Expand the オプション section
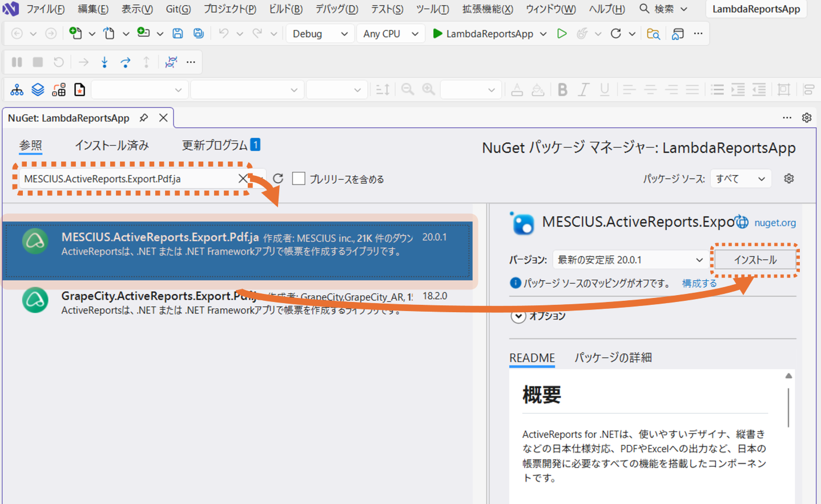 pyautogui.click(x=518, y=316)
